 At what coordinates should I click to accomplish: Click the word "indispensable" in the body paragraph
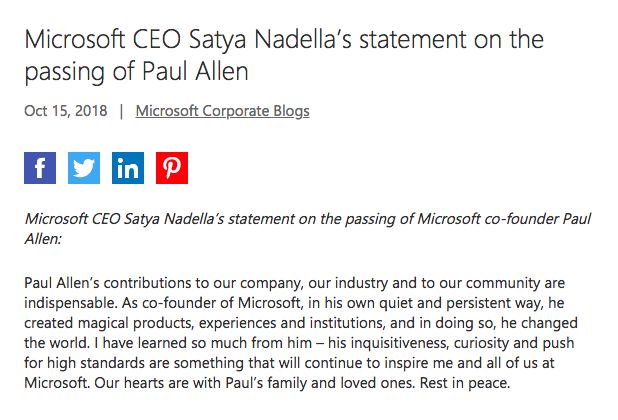point(74,301)
